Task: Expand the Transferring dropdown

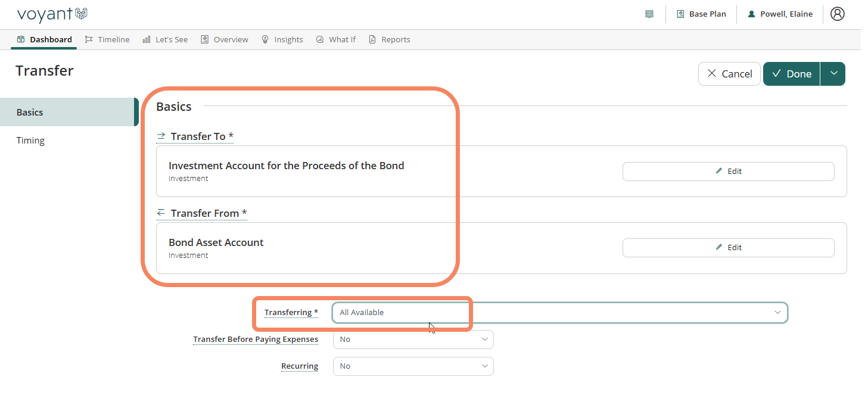Action: pyautogui.click(x=559, y=313)
